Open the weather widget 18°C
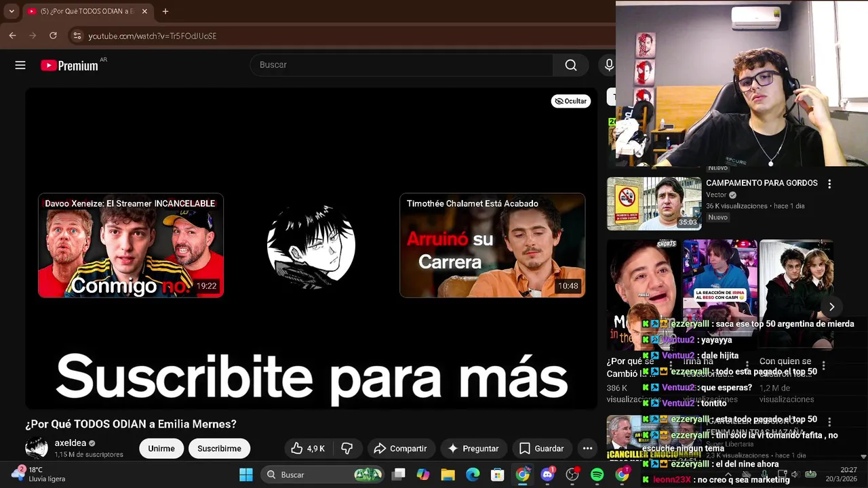868x488 pixels. (x=39, y=474)
